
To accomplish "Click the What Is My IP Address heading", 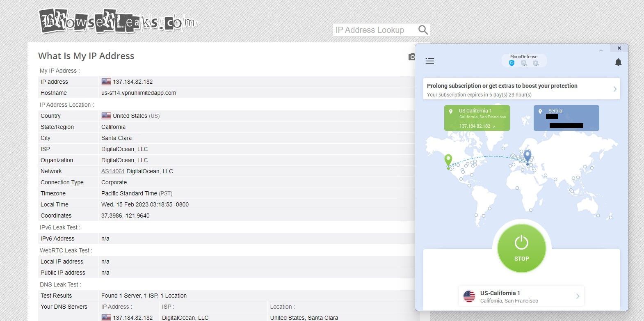I will click(x=86, y=56).
